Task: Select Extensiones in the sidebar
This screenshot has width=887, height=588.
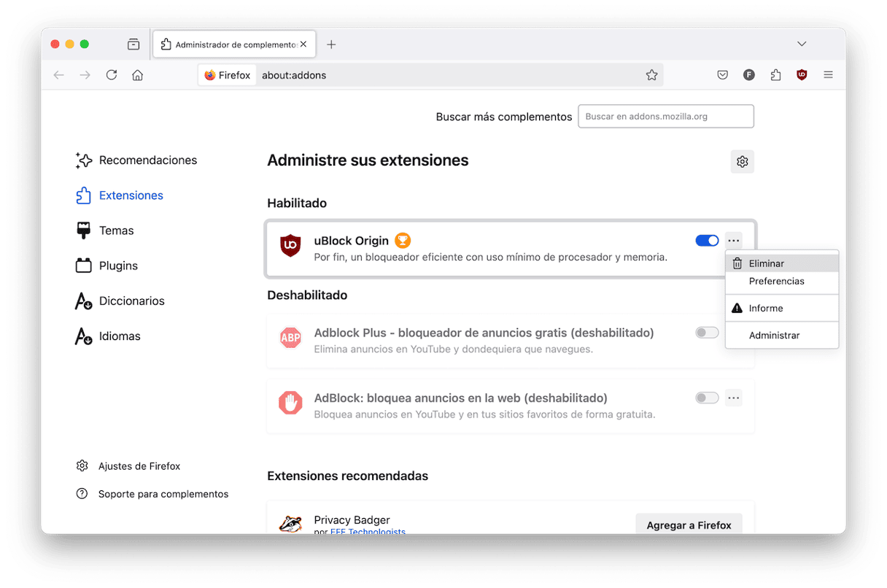Action: pyautogui.click(x=120, y=196)
